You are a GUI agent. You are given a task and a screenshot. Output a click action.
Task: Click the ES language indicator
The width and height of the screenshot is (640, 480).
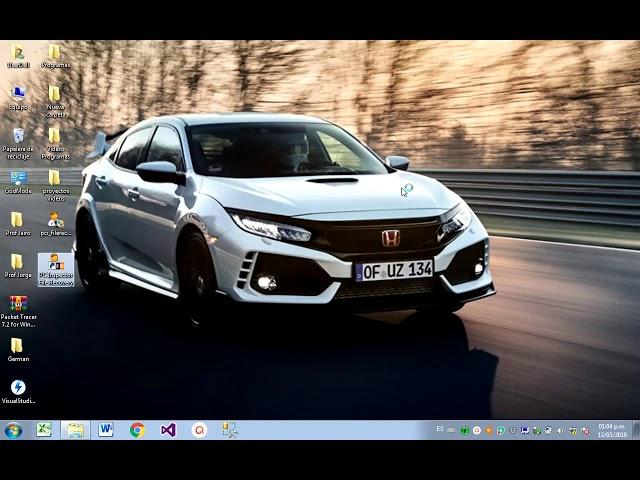coord(440,429)
